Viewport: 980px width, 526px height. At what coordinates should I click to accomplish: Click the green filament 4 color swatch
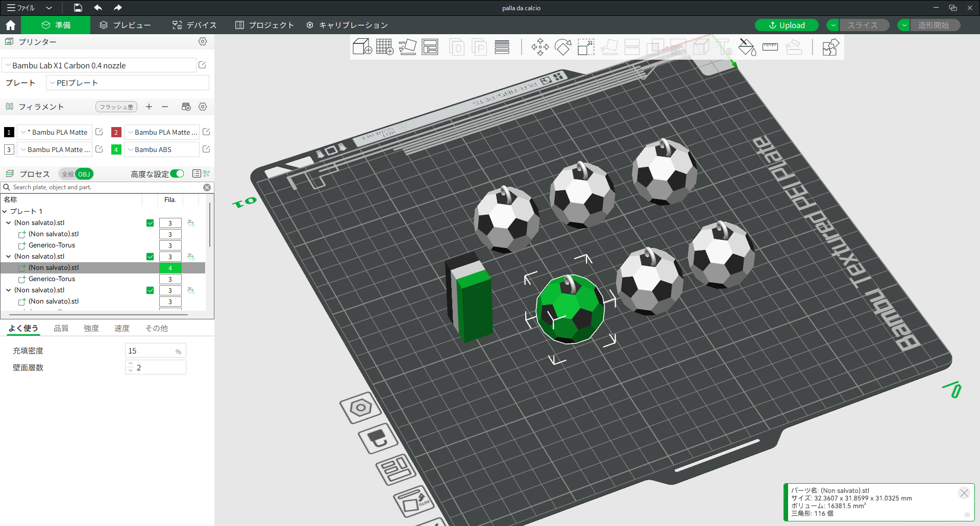(116, 149)
